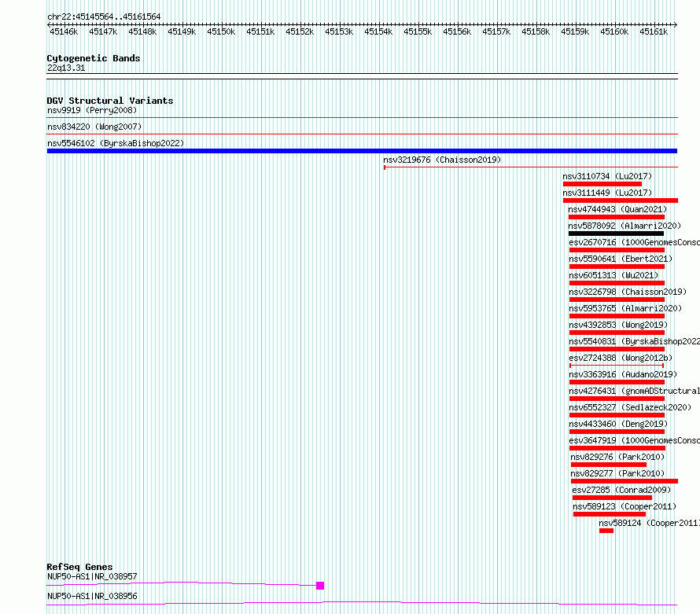Click the 45158k ruler position
Screen dimensions: 700x614
536,31
